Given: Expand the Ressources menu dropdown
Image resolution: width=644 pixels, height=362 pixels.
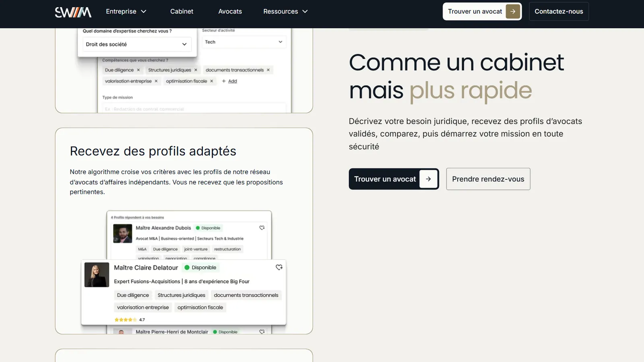Looking at the screenshot, I should (x=285, y=12).
